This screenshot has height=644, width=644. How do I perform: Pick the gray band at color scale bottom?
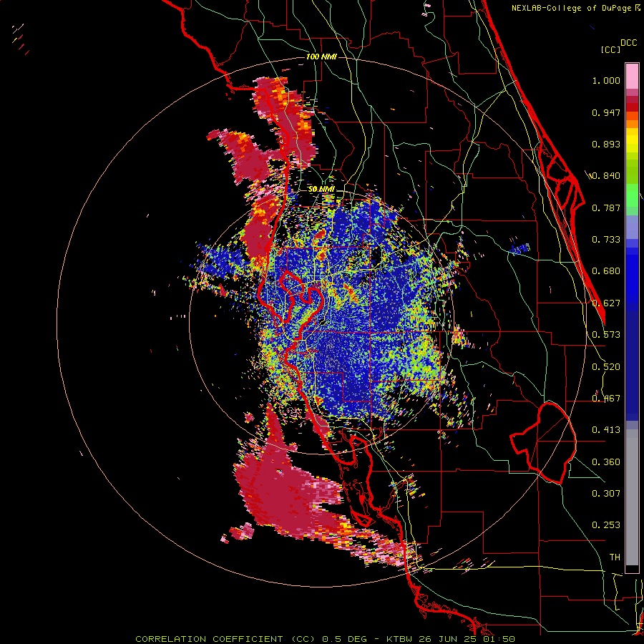pyautogui.click(x=632, y=497)
